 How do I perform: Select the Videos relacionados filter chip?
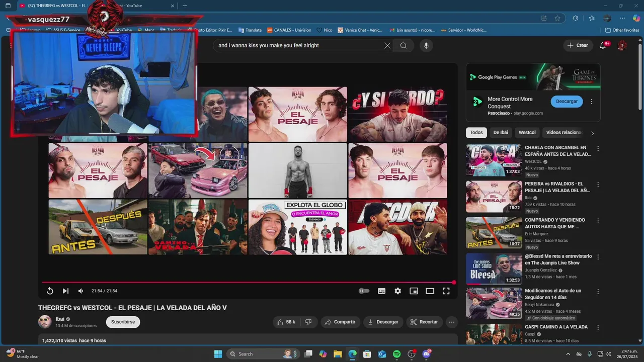(x=563, y=133)
